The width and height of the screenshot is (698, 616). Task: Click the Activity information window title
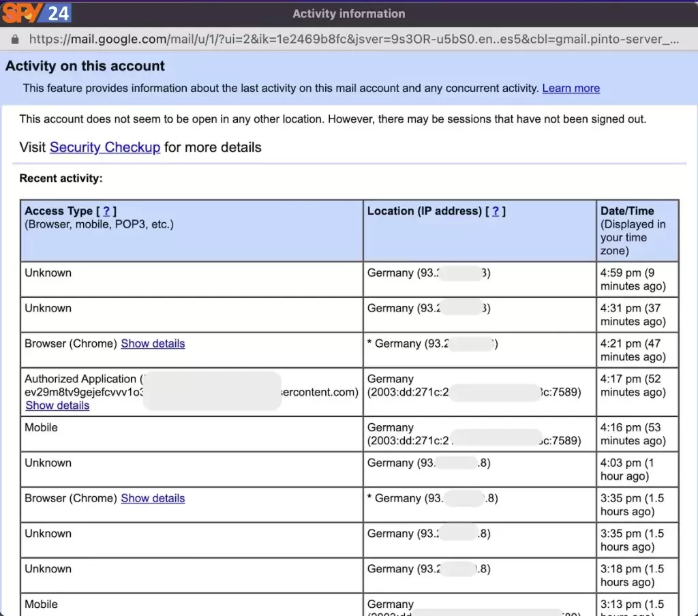tap(349, 14)
